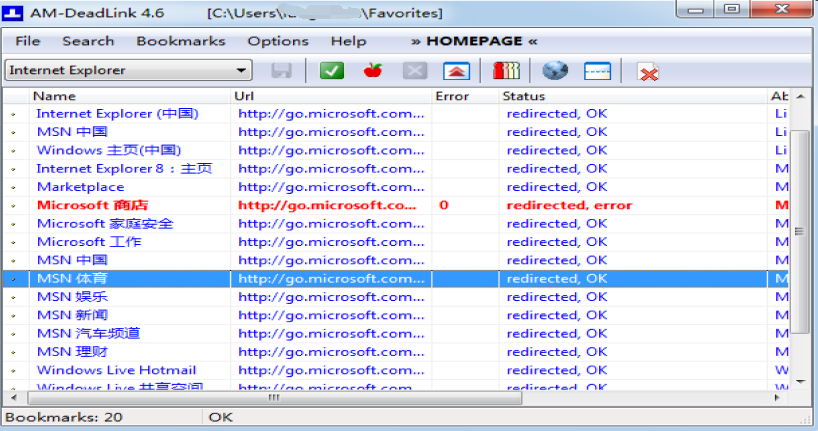The height and width of the screenshot is (431, 818).
Task: Click the HOMEPAGE link in menu bar
Action: point(474,41)
